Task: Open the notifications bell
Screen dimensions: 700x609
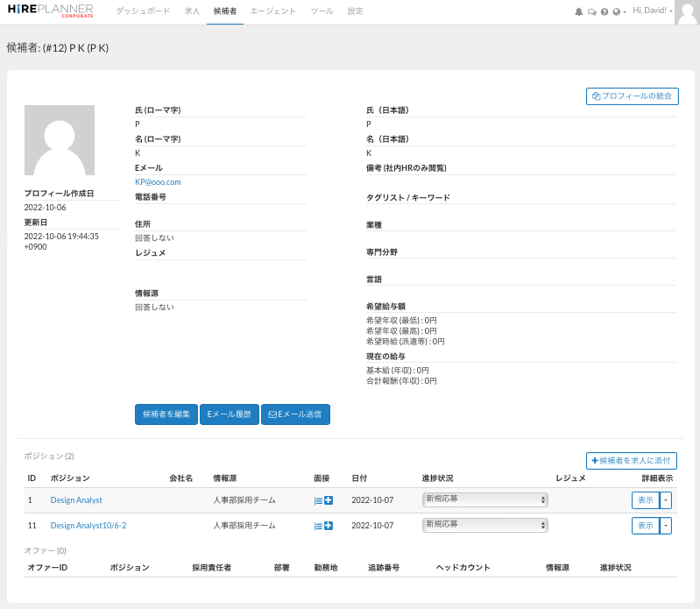Action: click(x=578, y=11)
